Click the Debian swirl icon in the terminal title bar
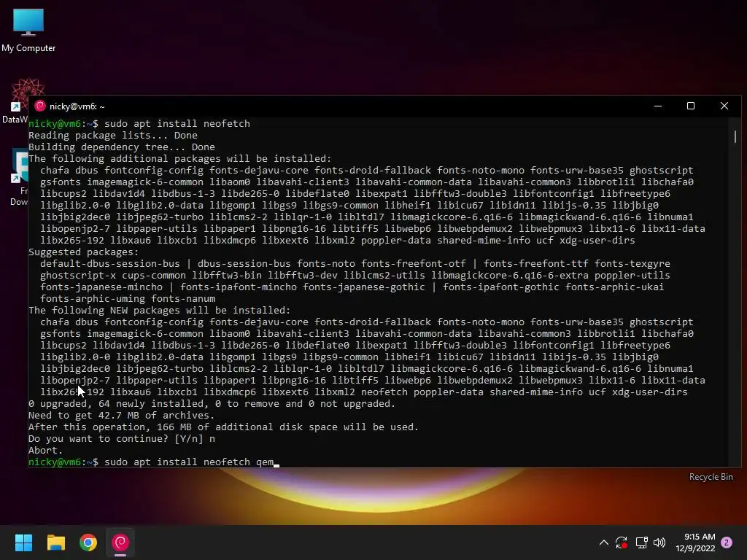The height and width of the screenshot is (560, 747). [x=40, y=106]
